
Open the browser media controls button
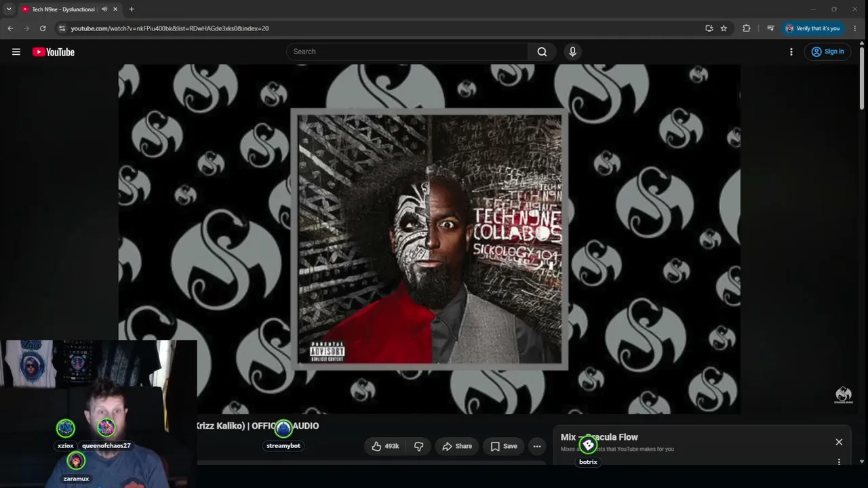(x=770, y=28)
